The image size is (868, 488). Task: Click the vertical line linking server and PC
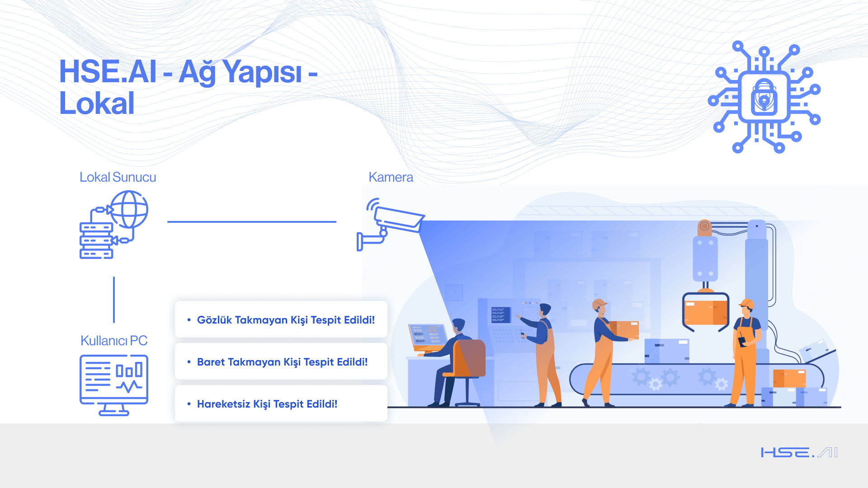[114, 300]
